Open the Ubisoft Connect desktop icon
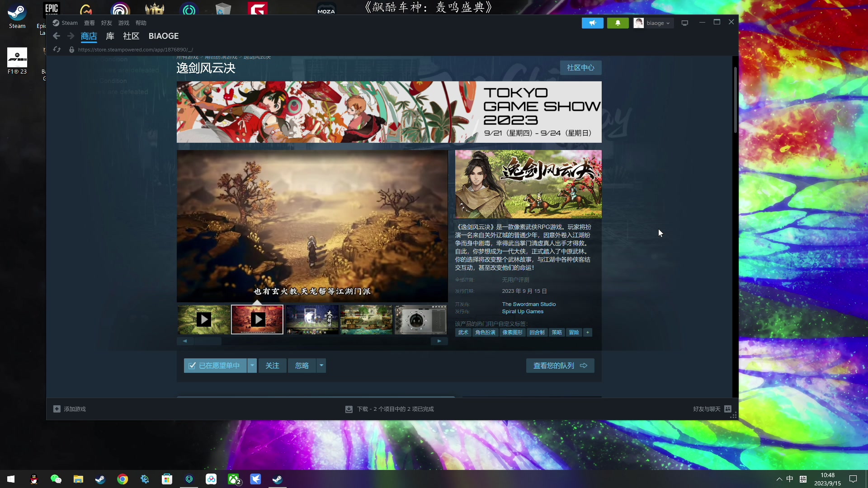Viewport: 868px width, 488px height. (120, 8)
